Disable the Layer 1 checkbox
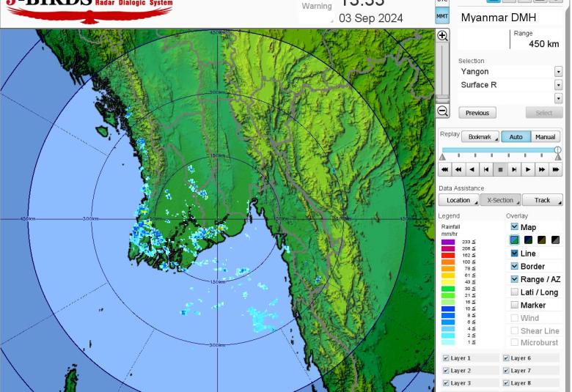Image resolution: width=572 pixels, height=392 pixels. [x=446, y=358]
